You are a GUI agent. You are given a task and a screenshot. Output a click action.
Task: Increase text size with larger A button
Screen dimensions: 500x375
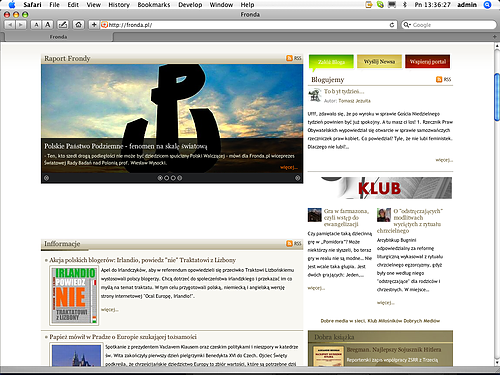[x=48, y=25]
